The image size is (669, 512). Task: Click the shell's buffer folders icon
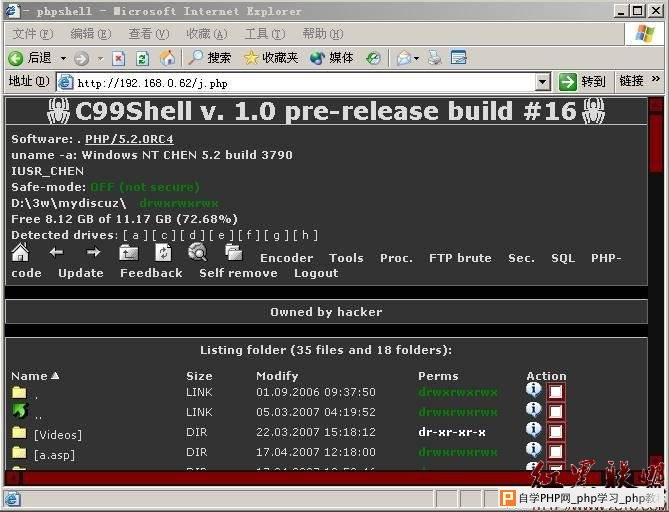click(233, 252)
